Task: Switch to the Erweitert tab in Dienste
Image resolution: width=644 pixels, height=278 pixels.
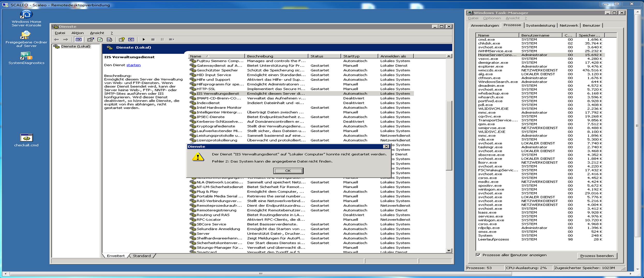Action: point(116,256)
